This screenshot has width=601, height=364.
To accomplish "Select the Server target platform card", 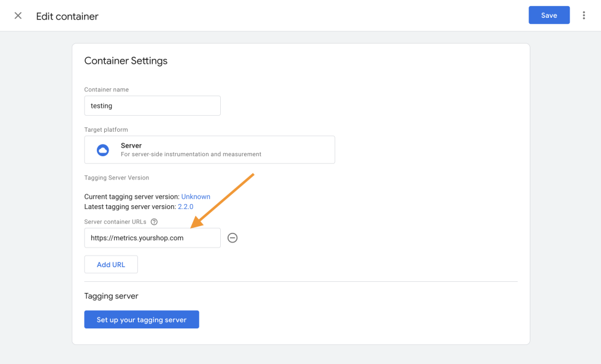I will (x=209, y=150).
